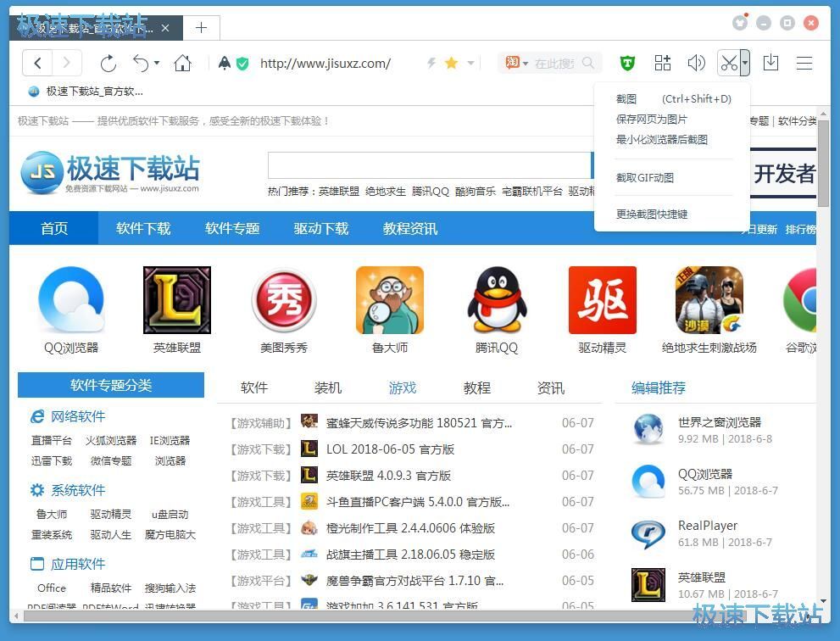Click the bookmark star icon
The image size is (840, 641).
point(451,63)
